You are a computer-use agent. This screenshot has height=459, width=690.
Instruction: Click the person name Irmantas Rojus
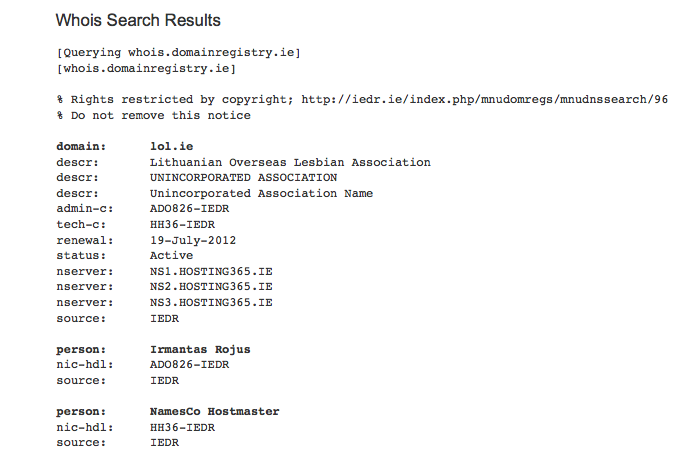pos(200,349)
